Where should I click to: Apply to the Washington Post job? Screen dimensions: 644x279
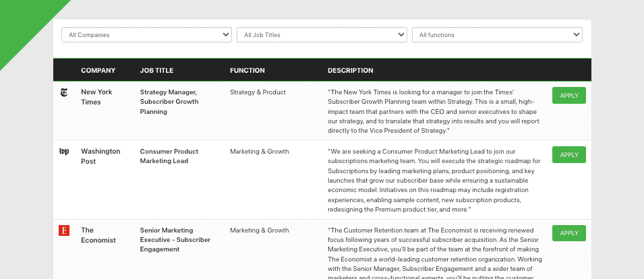pyautogui.click(x=569, y=155)
